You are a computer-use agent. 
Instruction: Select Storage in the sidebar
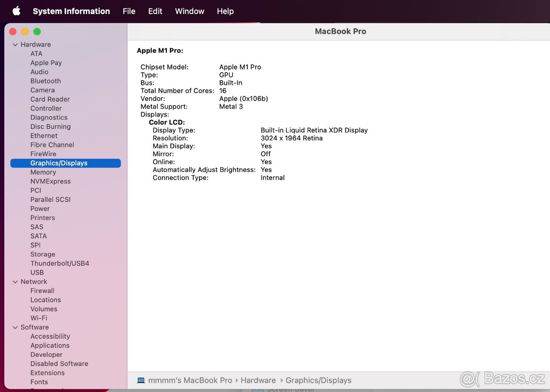(x=43, y=254)
